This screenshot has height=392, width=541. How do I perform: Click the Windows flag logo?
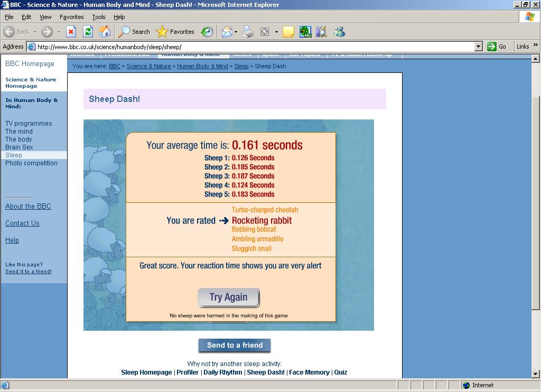(529, 17)
